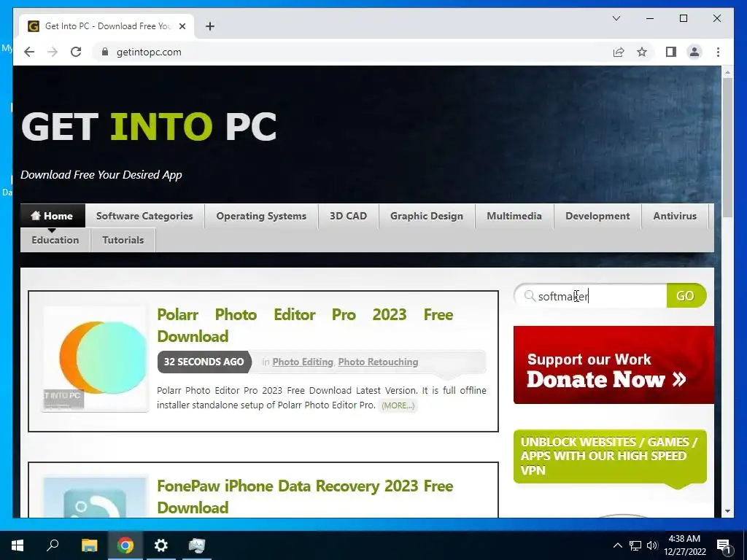Click the (MORE...) link for Polarr
747x560 pixels.
[x=398, y=405]
